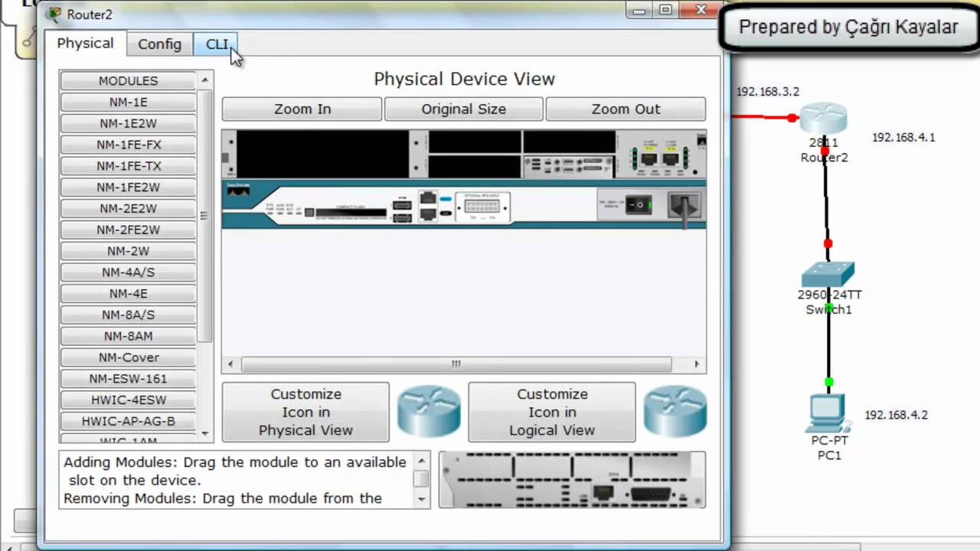Click the module preview thumbnail image
Viewport: 980px width, 551px height.
572,479
